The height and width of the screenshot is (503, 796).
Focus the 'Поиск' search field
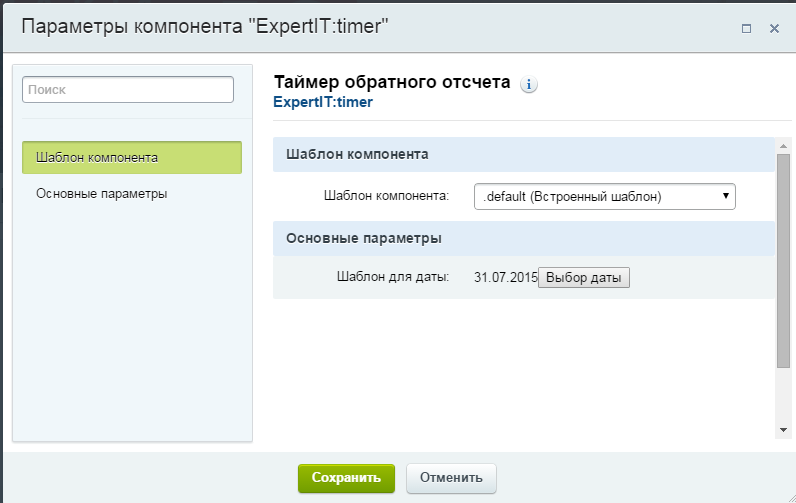(x=128, y=89)
